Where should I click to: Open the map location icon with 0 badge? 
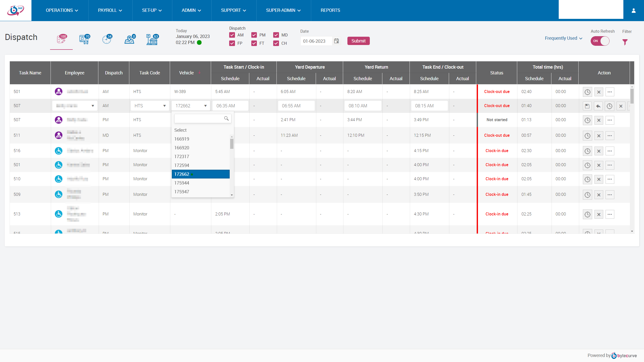pos(129,39)
